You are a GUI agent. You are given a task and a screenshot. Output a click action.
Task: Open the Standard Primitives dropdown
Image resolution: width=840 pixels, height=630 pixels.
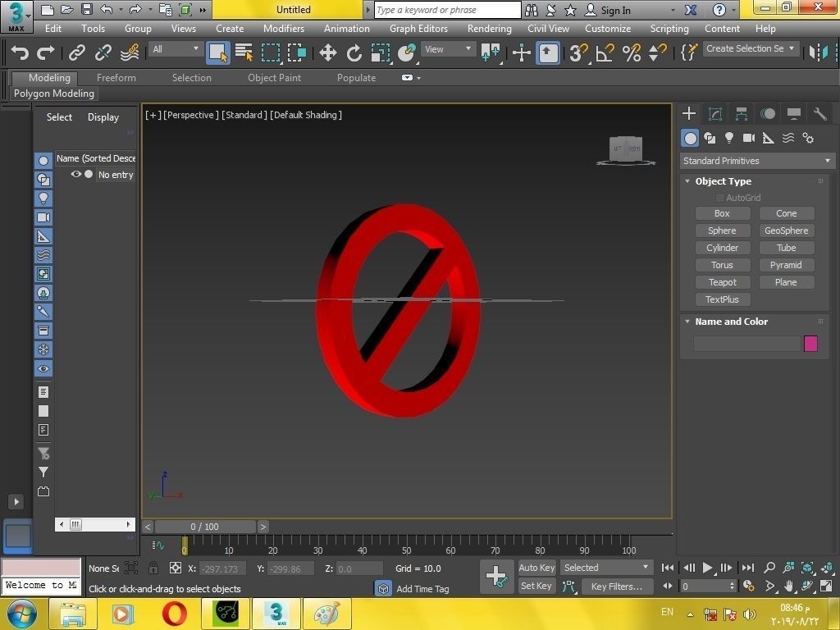[757, 161]
